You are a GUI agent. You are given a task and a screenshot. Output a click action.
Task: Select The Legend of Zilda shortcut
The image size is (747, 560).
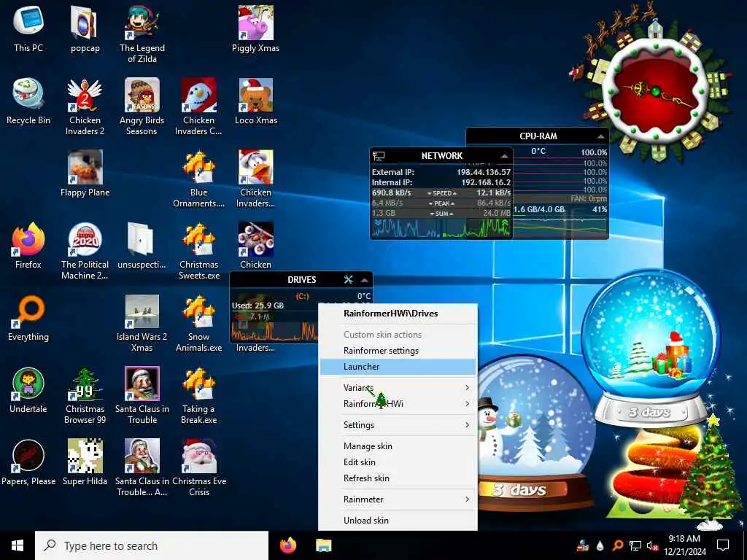(142, 34)
